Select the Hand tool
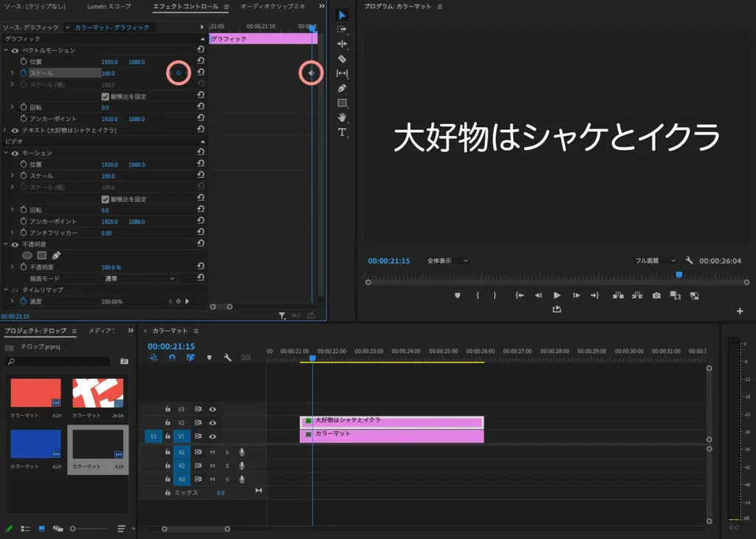This screenshot has height=539, width=756. point(342,117)
